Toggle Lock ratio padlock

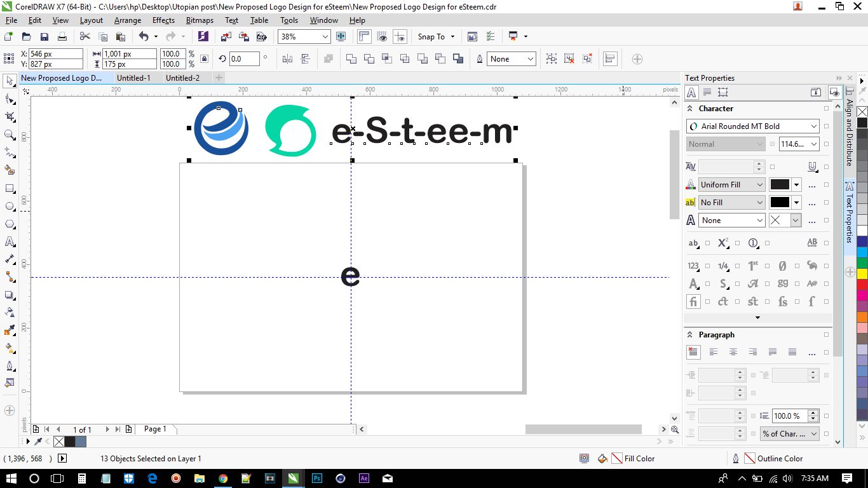point(204,59)
